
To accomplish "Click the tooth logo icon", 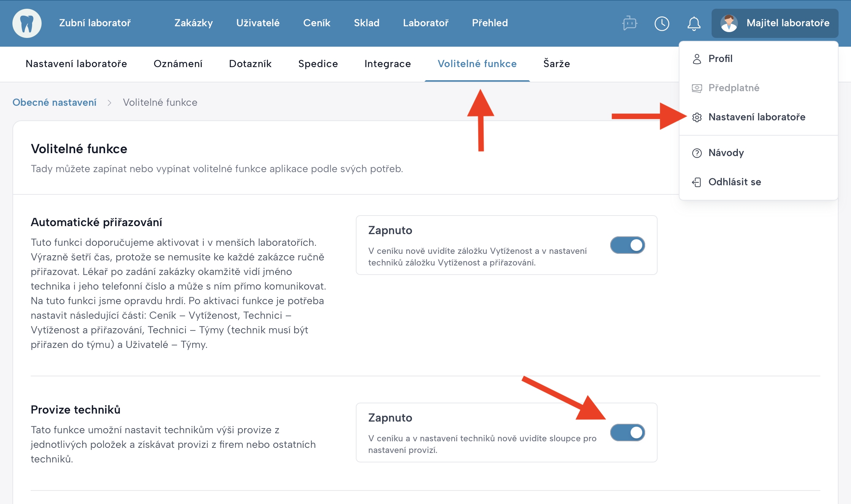I will tap(27, 23).
